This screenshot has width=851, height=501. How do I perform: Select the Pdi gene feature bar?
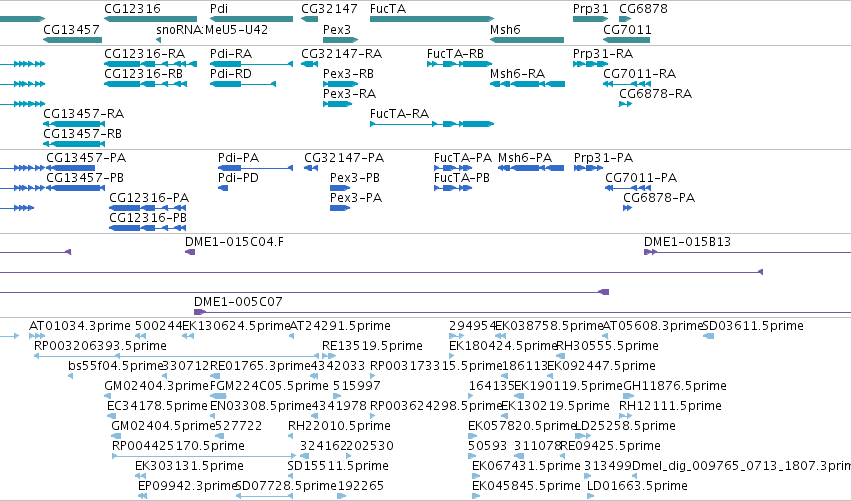[251, 19]
